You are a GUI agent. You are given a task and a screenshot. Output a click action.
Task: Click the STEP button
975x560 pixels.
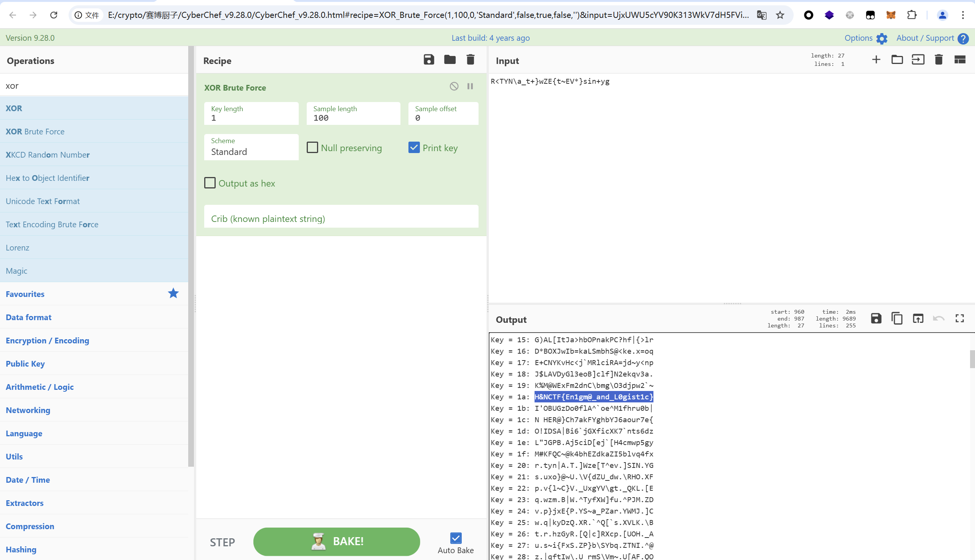click(223, 542)
